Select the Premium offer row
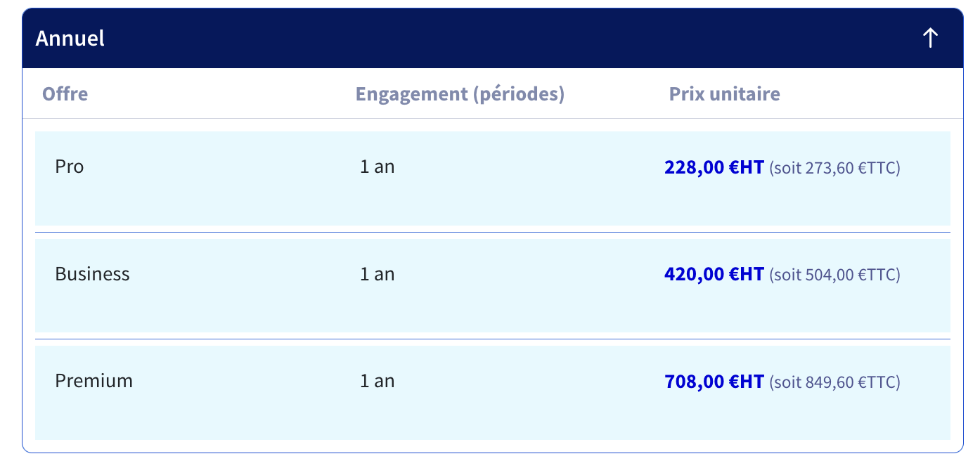 pyautogui.click(x=493, y=393)
